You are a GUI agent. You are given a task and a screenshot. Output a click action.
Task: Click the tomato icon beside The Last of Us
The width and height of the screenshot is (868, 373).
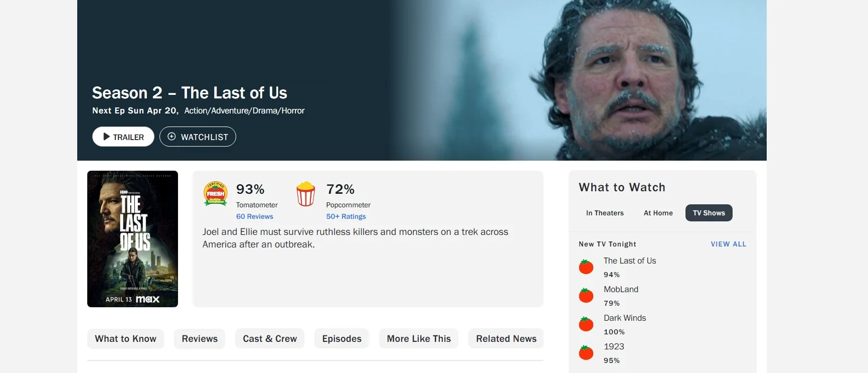(586, 267)
